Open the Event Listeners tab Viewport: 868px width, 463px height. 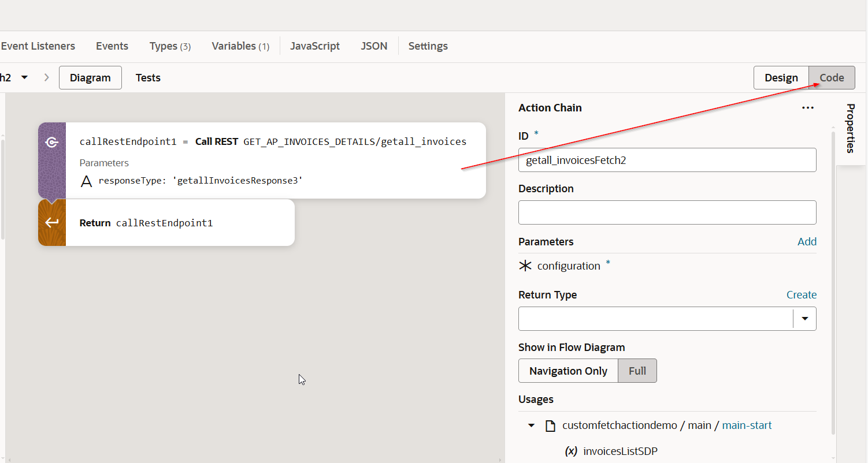[x=38, y=46]
